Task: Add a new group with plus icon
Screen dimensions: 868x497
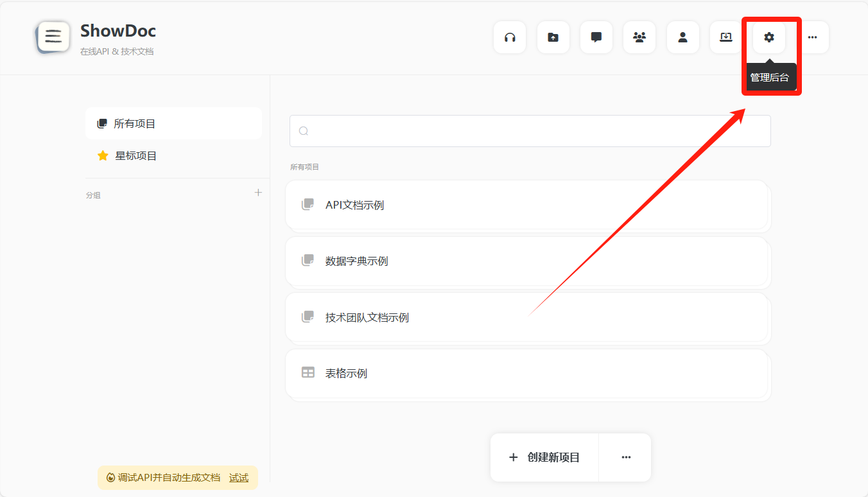Action: [258, 193]
